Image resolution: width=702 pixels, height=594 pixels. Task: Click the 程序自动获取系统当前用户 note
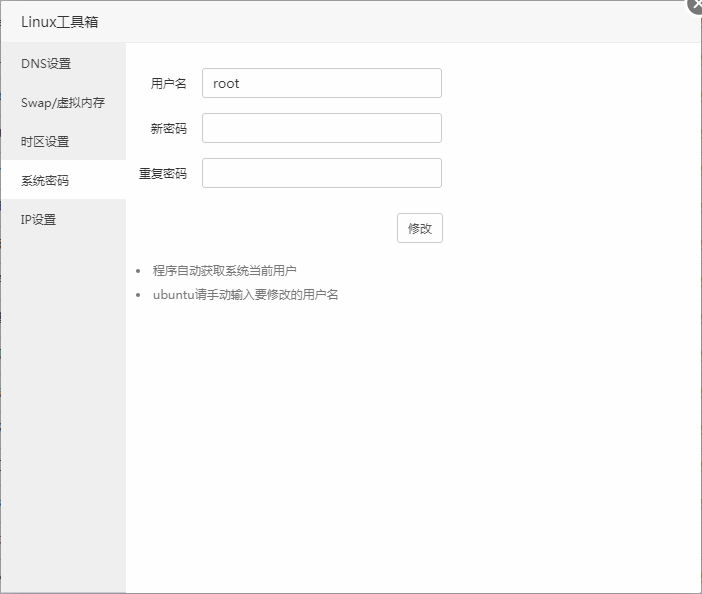(225, 270)
